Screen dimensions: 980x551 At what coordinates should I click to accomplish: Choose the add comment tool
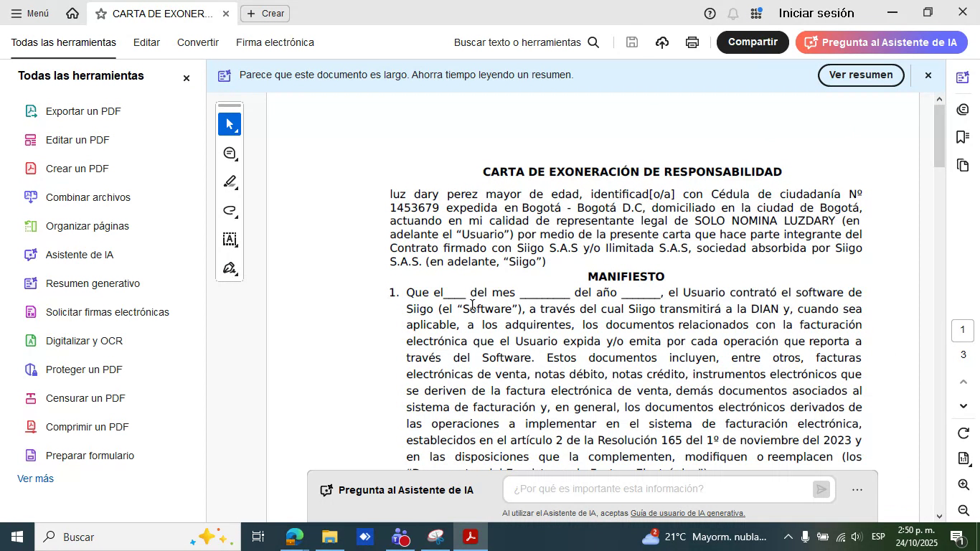[x=230, y=153]
